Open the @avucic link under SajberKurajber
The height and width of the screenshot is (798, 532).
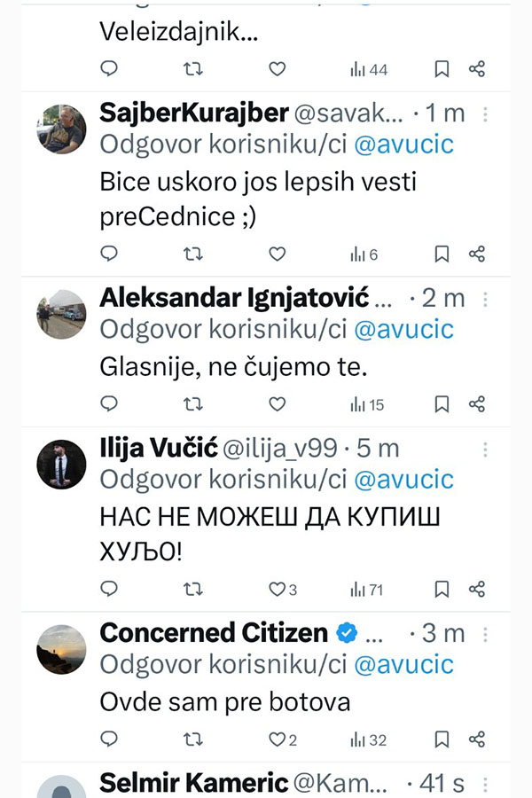[403, 145]
